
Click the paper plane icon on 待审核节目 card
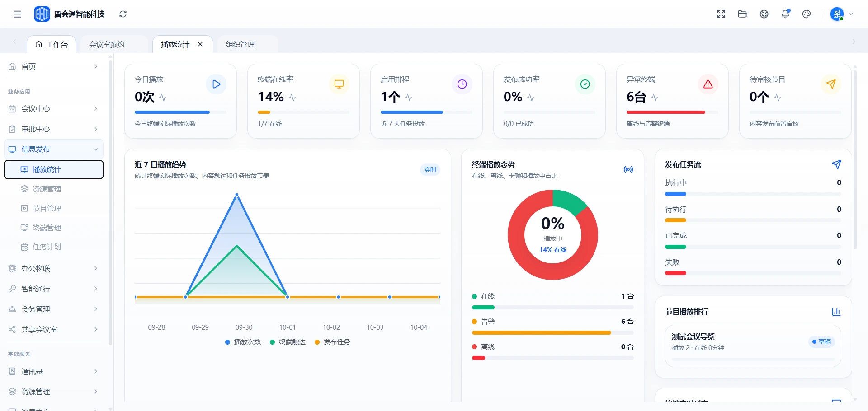coord(831,84)
